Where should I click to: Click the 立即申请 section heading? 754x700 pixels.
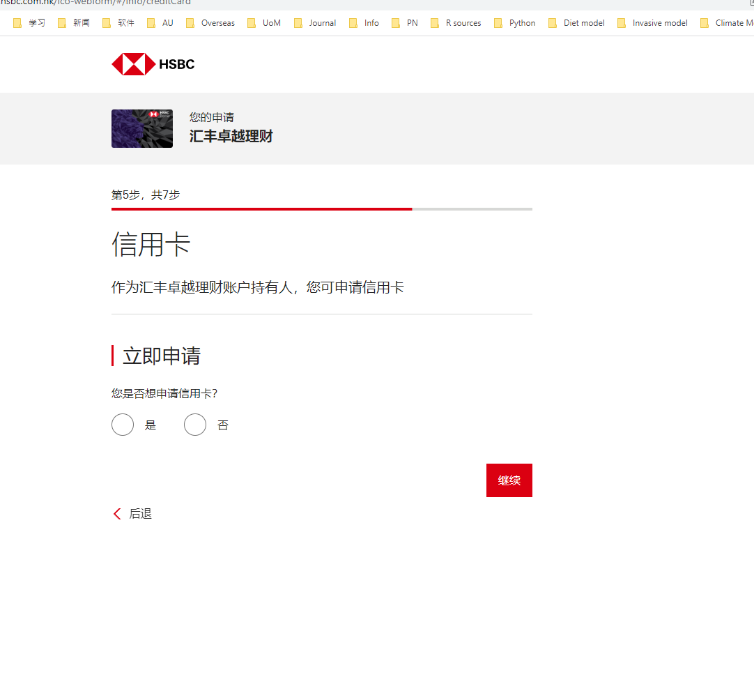click(162, 356)
